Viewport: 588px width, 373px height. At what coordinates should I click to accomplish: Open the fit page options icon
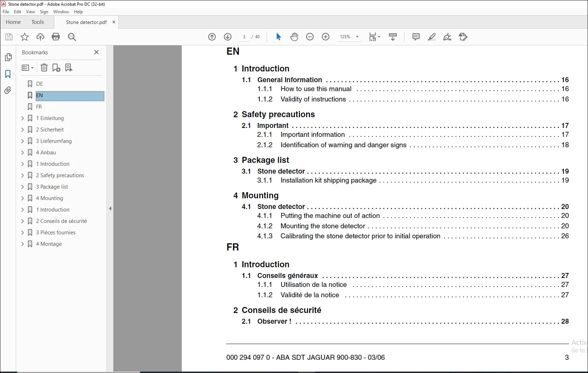[374, 37]
